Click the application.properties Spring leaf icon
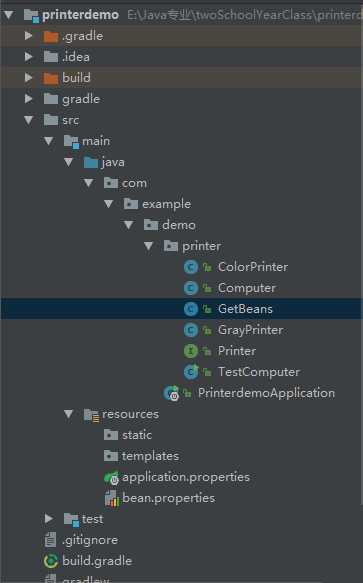 tap(111, 477)
